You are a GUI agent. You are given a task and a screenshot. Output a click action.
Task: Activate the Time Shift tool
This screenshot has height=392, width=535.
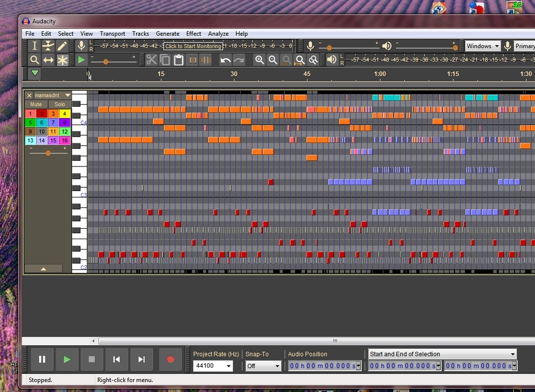pyautogui.click(x=48, y=60)
